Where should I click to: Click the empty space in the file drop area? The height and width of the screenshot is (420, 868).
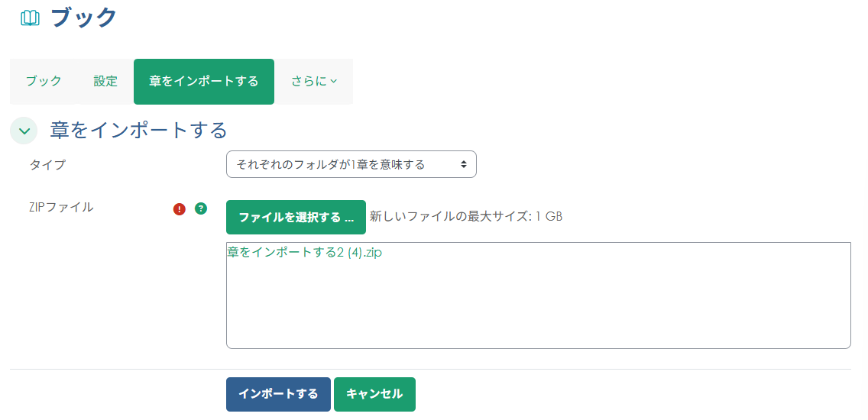coord(538,305)
